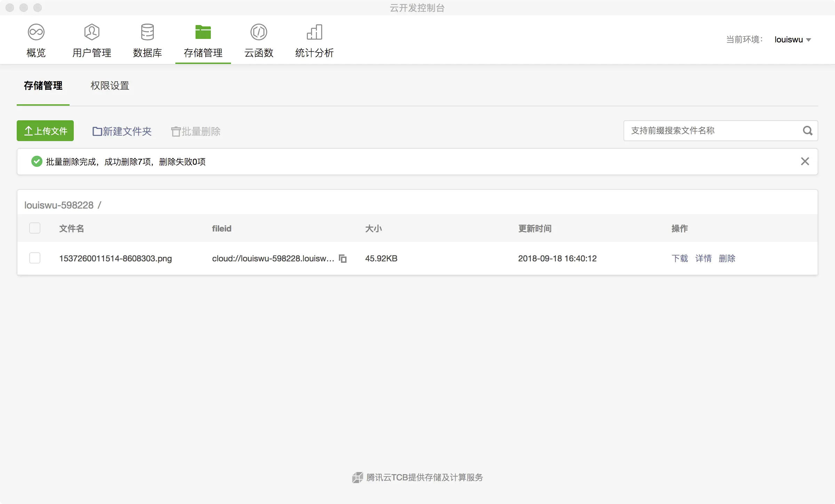Toggle the select-all checkbox in table header
Image resolution: width=835 pixels, height=504 pixels.
pyautogui.click(x=35, y=228)
